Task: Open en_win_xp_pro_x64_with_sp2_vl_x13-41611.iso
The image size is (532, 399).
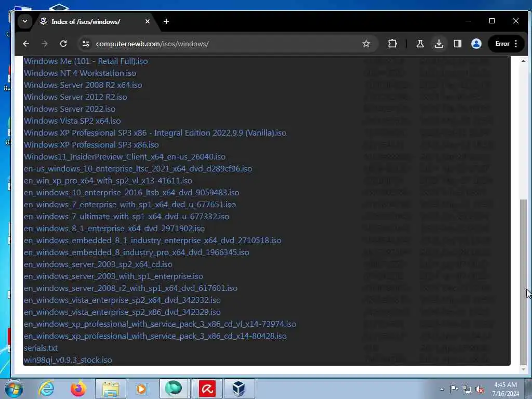Action: pos(108,180)
